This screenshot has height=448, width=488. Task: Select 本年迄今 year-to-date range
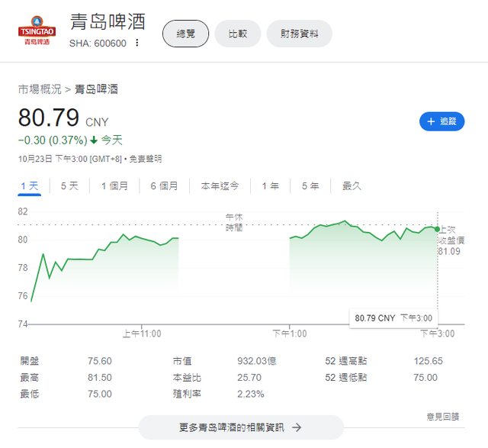click(x=220, y=185)
